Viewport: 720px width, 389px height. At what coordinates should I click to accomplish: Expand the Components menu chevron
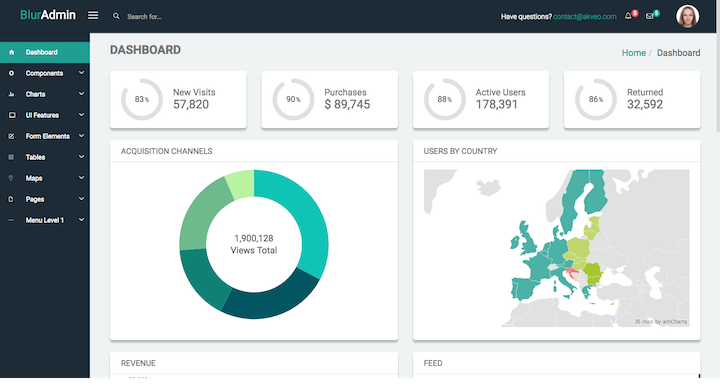81,73
